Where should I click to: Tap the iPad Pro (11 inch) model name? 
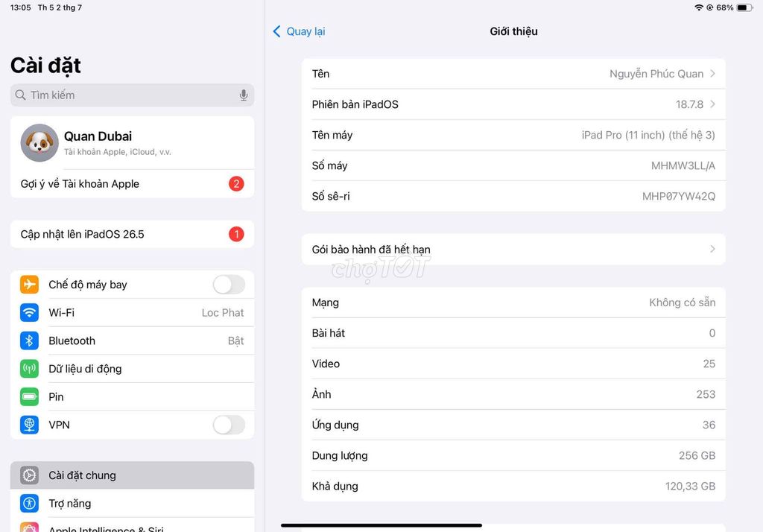[x=648, y=135]
